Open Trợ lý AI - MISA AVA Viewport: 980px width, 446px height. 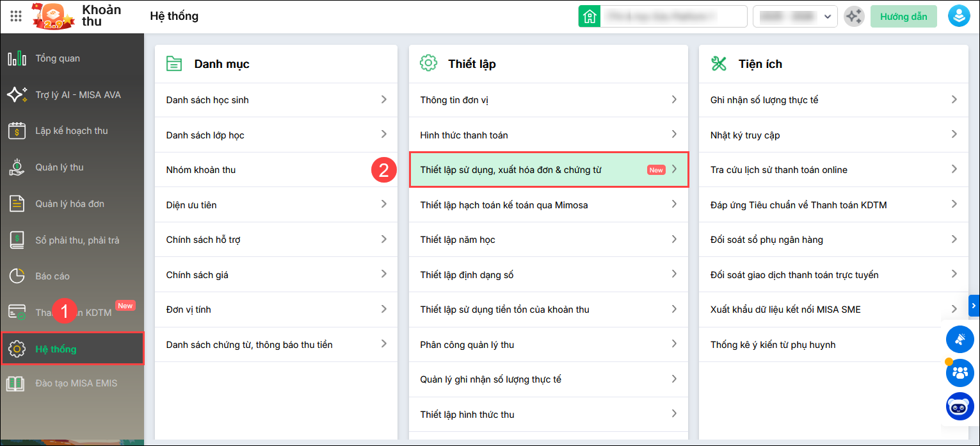(77, 95)
